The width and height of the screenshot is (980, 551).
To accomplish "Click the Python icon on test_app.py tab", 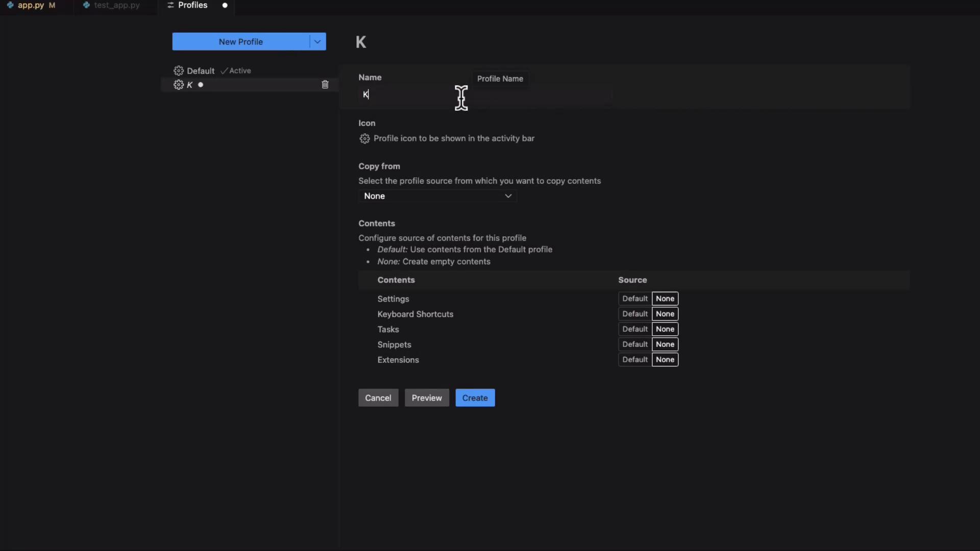I will pyautogui.click(x=86, y=5).
